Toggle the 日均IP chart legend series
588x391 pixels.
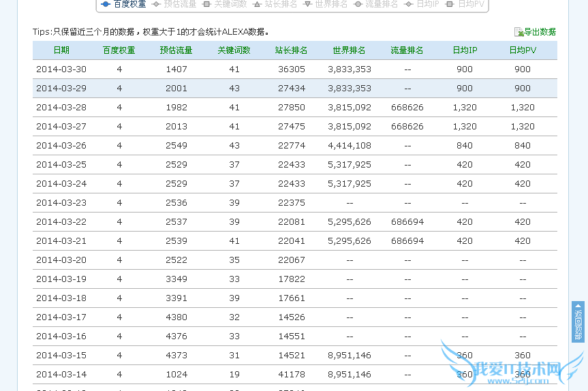(x=422, y=4)
